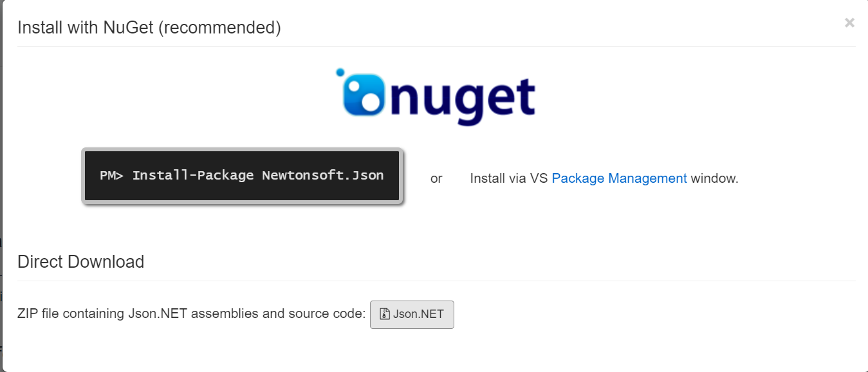The width and height of the screenshot is (868, 372).
Task: Click the word 'Install-Package' in the console
Action: [193, 175]
